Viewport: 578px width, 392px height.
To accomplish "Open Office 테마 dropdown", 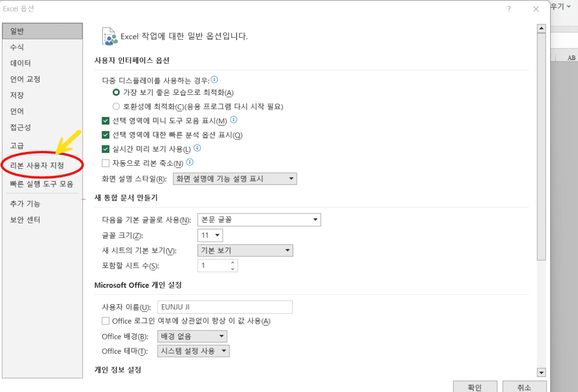I will click(193, 351).
